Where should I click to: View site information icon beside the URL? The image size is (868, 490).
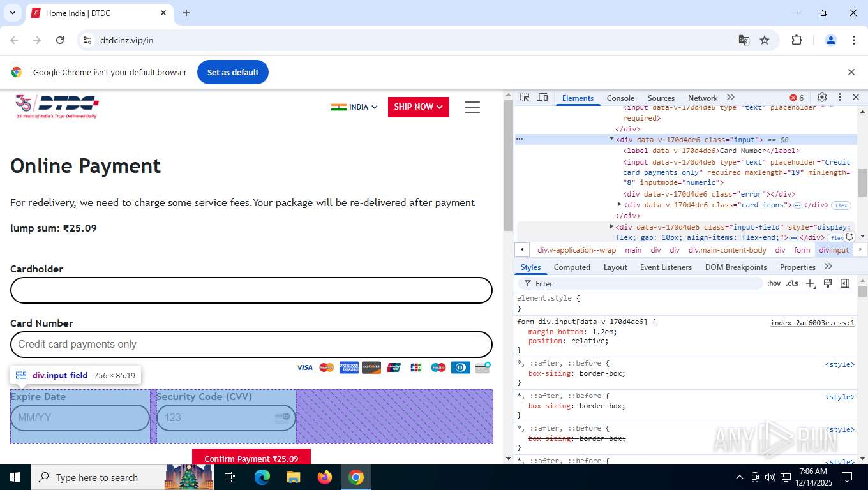click(x=88, y=40)
